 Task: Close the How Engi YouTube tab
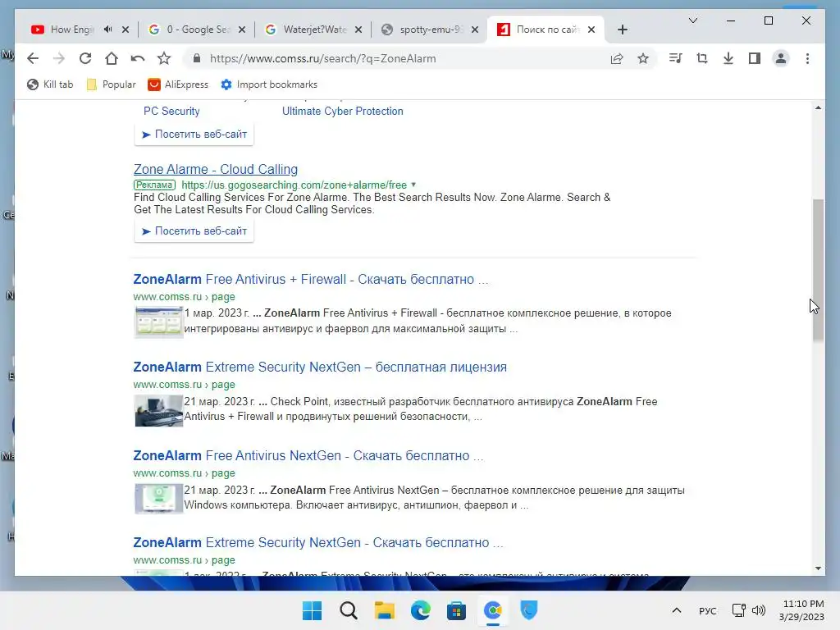pos(126,30)
